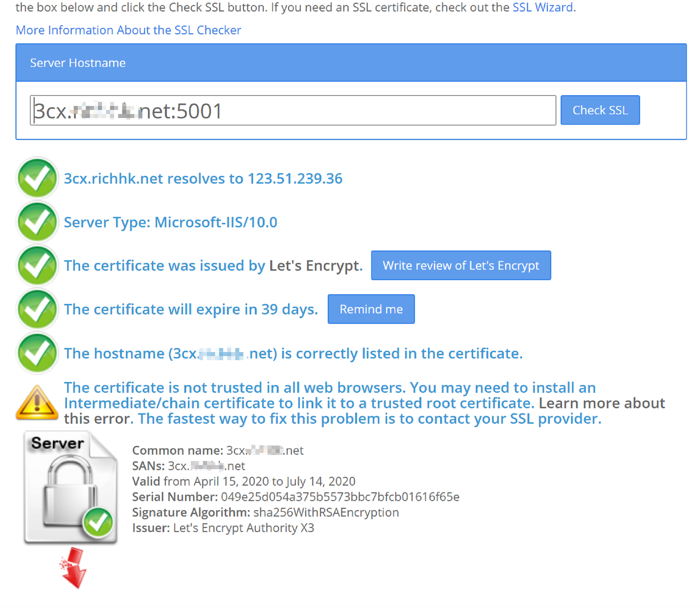
Task: Select the text 3cx.richhk.net resolves to 123.51.239.36
Action: click(203, 179)
